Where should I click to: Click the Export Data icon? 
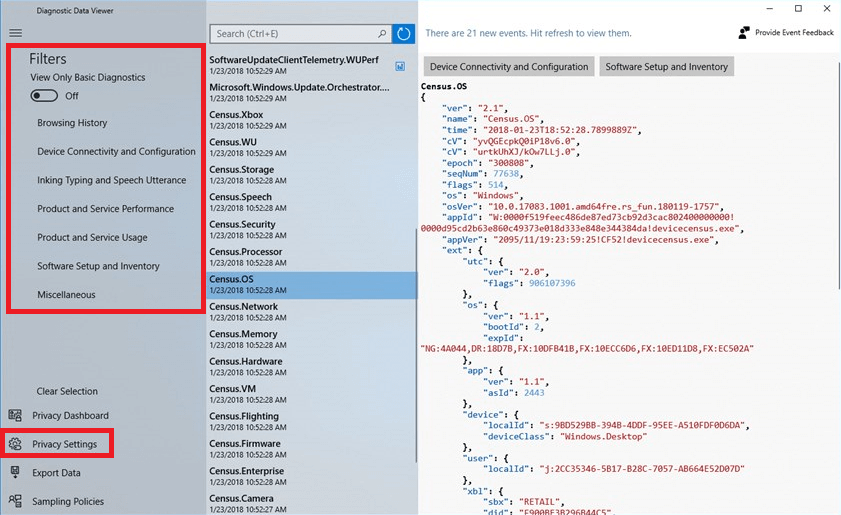15,472
